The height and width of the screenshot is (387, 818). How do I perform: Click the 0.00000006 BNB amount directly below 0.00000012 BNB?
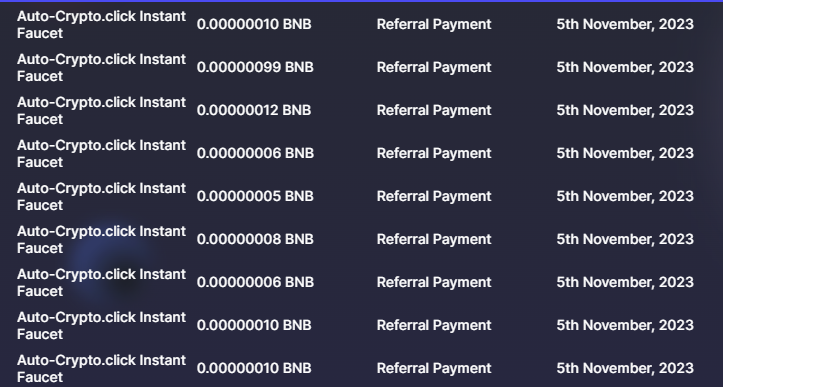coord(255,153)
